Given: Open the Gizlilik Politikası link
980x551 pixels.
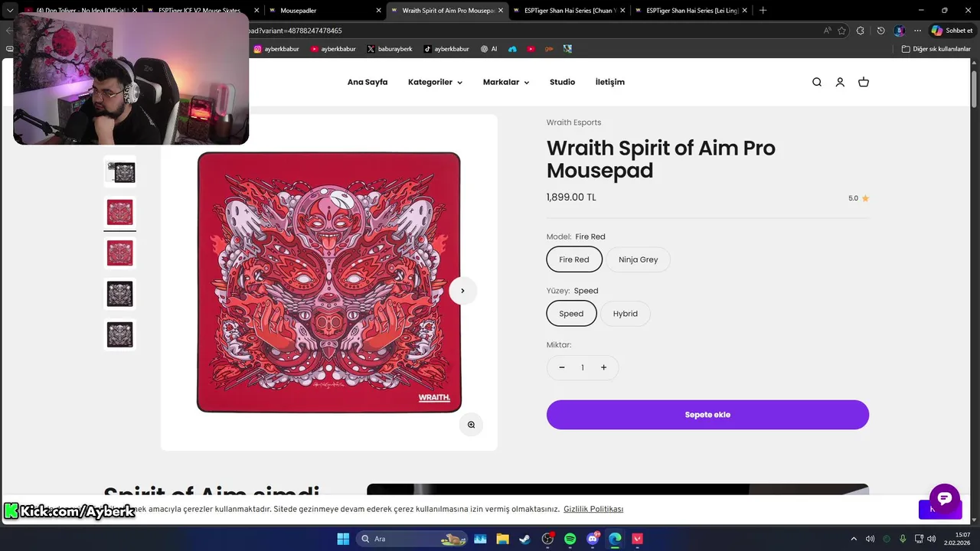Looking at the screenshot, I should click(x=593, y=510).
